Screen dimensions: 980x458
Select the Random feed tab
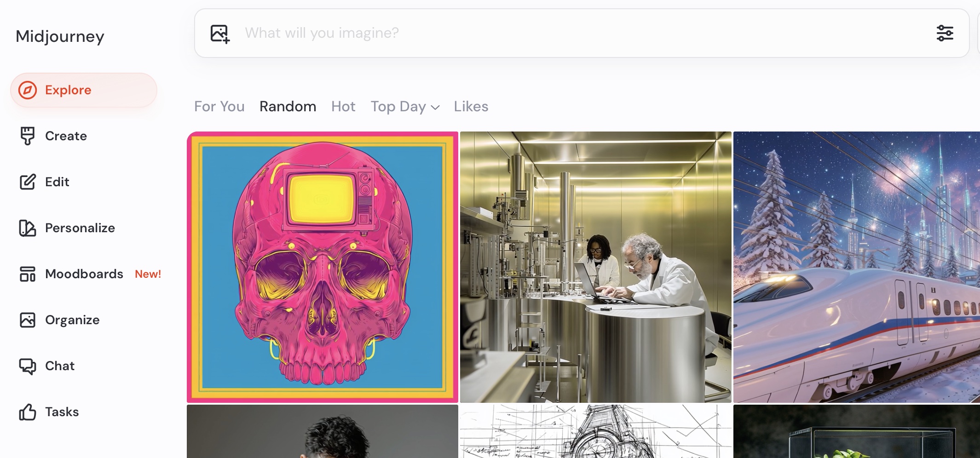pyautogui.click(x=288, y=107)
